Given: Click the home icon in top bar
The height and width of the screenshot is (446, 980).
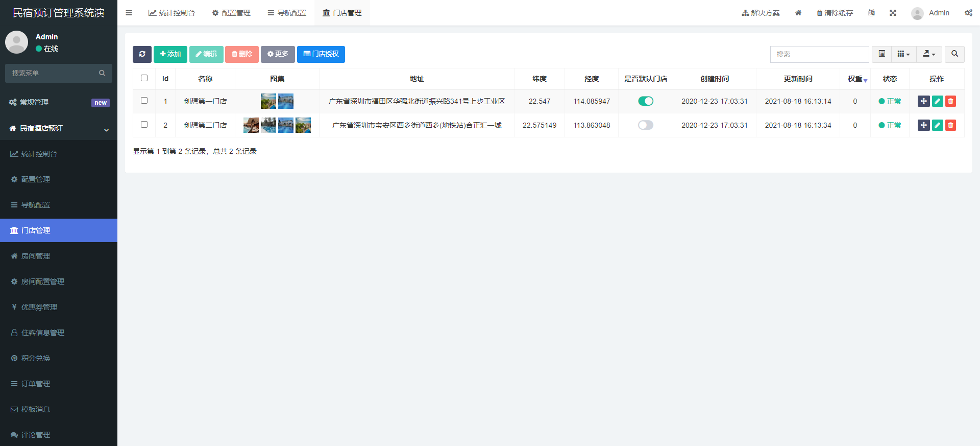Looking at the screenshot, I should (798, 13).
